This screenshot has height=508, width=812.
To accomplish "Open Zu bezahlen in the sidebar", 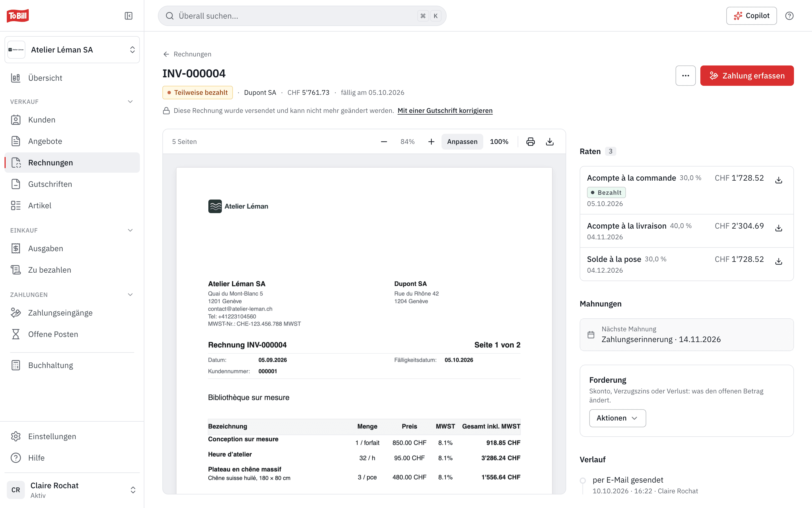I will pos(72,270).
